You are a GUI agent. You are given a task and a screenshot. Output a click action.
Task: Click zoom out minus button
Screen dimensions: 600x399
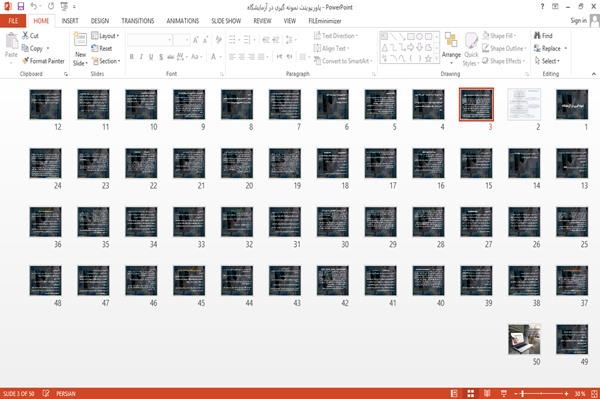click(x=515, y=393)
